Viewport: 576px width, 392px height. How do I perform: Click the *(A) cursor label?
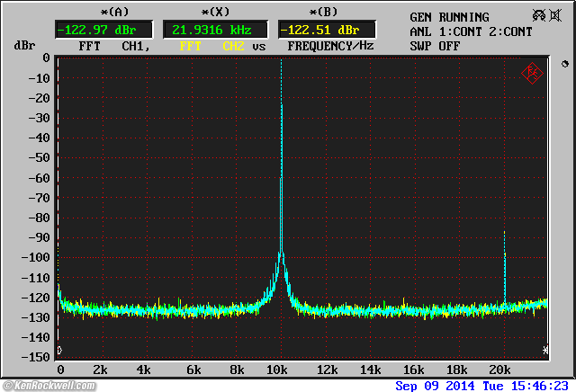(x=114, y=12)
